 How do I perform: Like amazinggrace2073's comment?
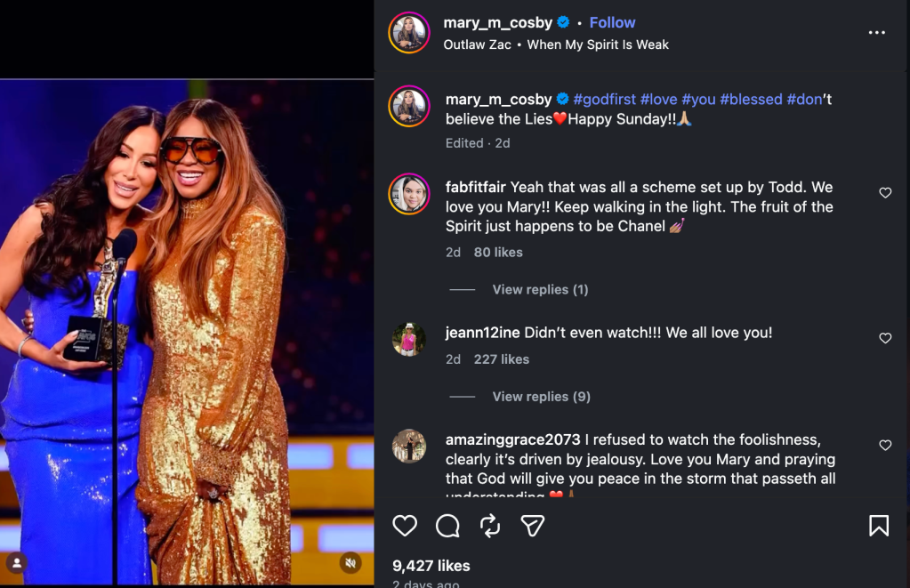[885, 445]
